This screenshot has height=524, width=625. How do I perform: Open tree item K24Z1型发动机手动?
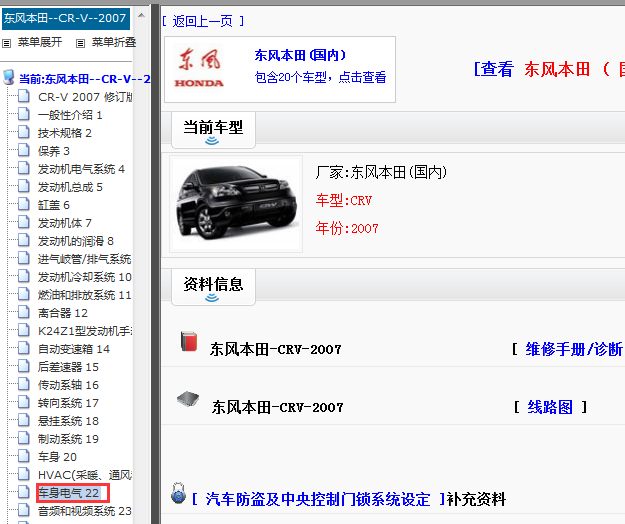click(85, 331)
